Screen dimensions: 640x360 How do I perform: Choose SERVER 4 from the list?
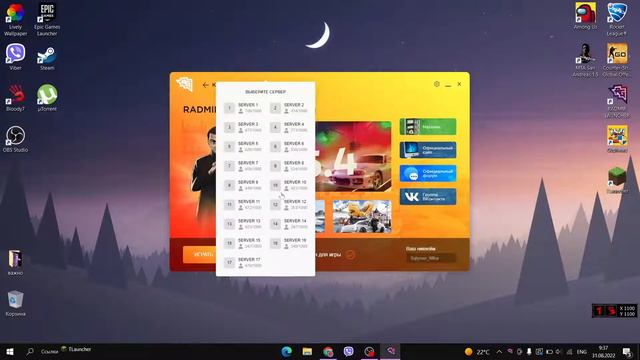pyautogui.click(x=289, y=127)
